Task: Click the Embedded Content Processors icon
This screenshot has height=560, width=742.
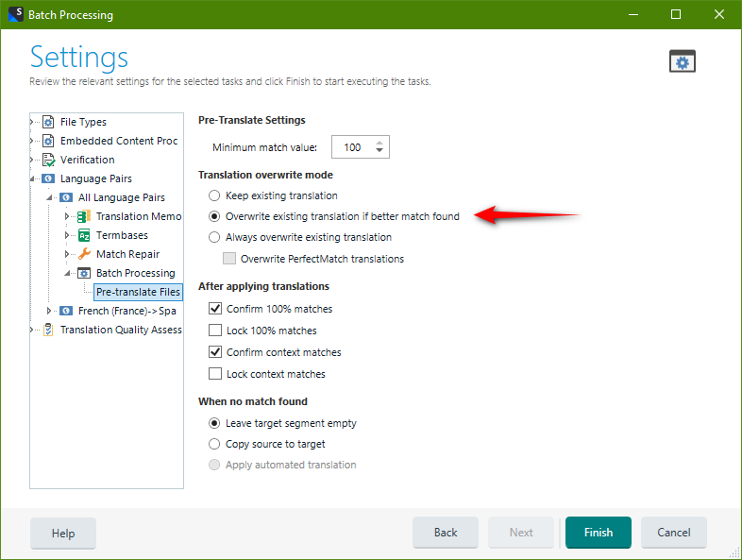Action: tap(48, 141)
